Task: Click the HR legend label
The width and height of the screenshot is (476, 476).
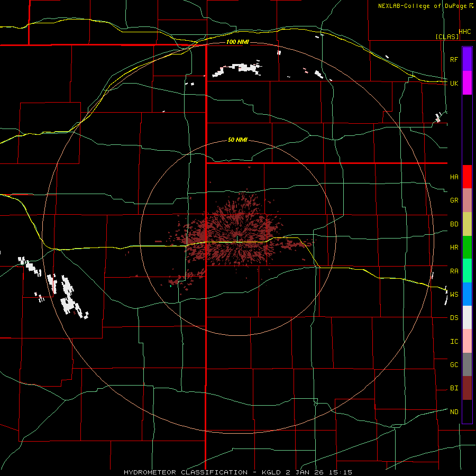Action: coord(454,248)
